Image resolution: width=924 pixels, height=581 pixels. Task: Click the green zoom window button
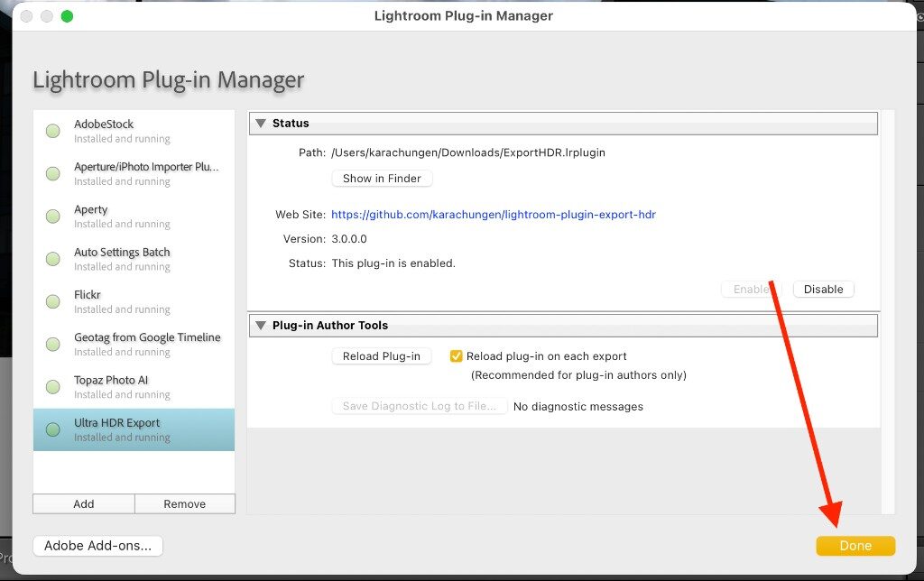pos(67,16)
